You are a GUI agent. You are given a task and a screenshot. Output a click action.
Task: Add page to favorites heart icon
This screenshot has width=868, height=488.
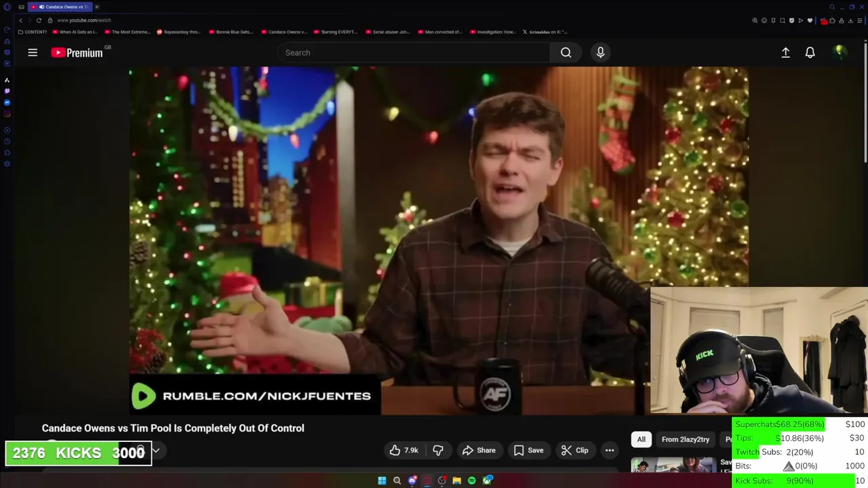810,20
